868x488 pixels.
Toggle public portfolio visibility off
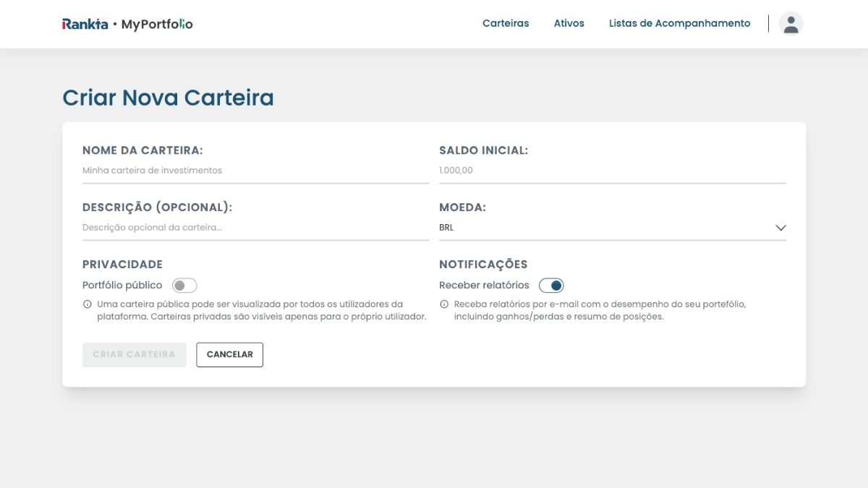(184, 285)
